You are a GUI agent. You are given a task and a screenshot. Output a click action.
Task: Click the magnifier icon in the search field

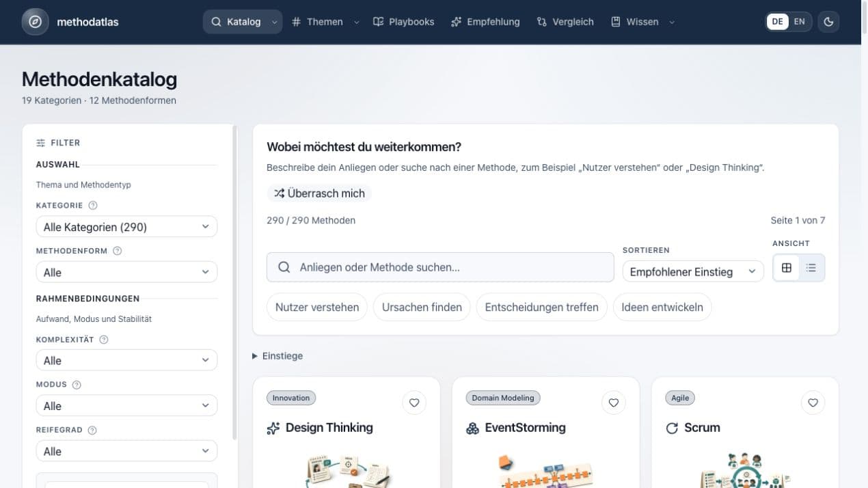(x=284, y=267)
